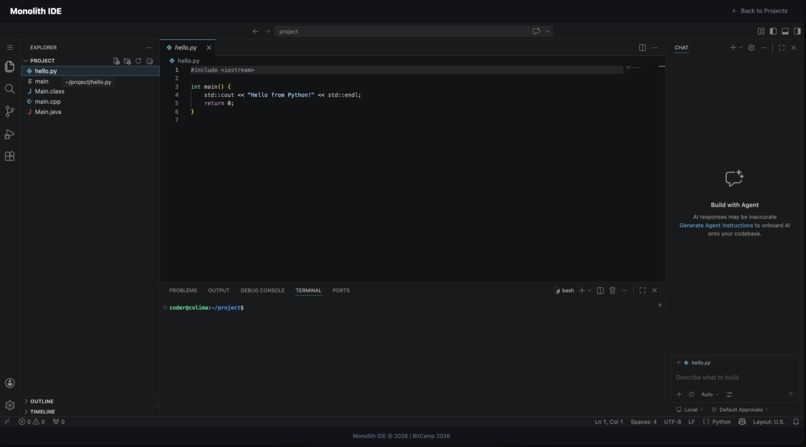Change Spaces: 4 indentation setting

pos(644,422)
